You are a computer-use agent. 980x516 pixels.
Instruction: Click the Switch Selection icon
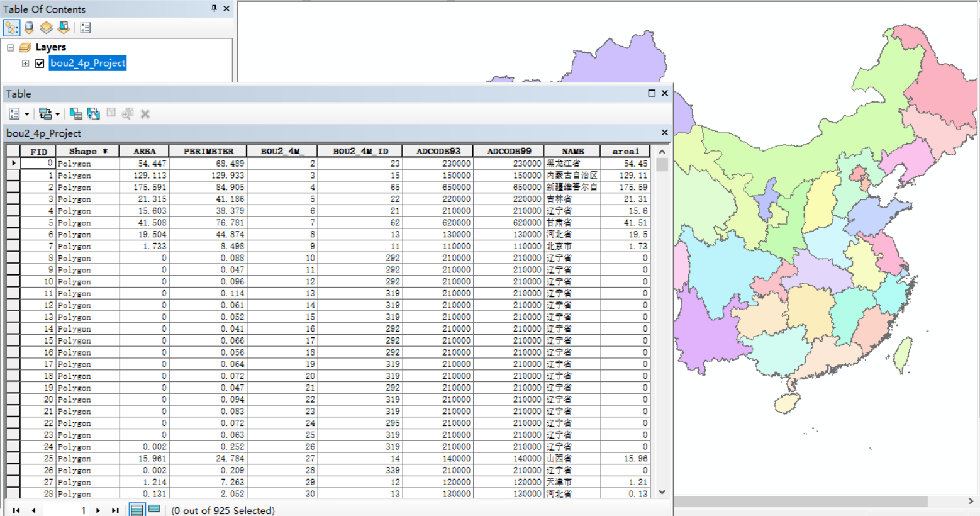pos(94,113)
